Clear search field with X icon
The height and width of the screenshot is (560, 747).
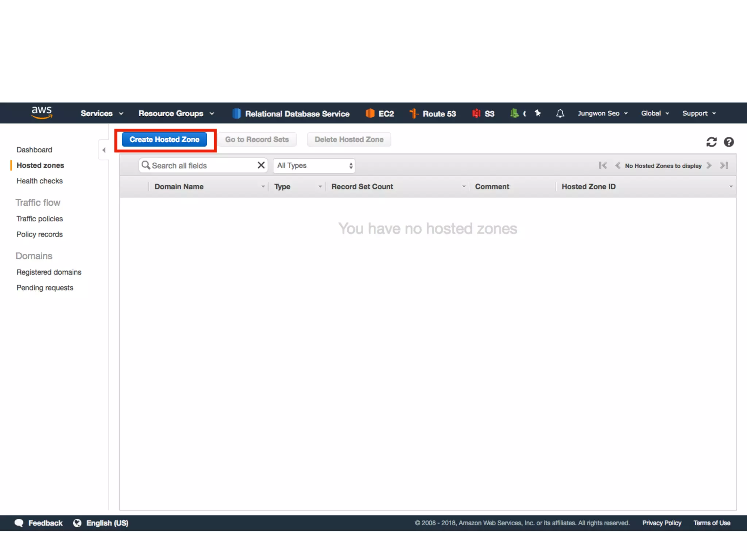[261, 165]
